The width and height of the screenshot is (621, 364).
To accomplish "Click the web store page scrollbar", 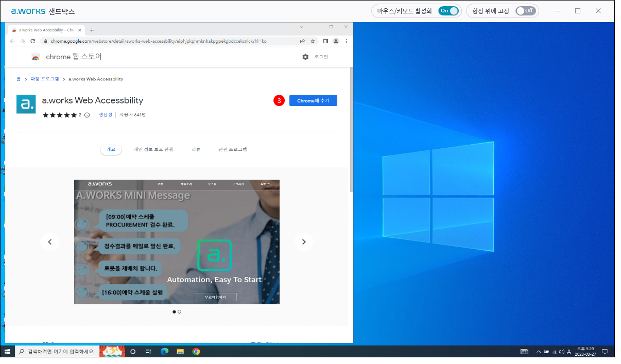I will [x=352, y=129].
